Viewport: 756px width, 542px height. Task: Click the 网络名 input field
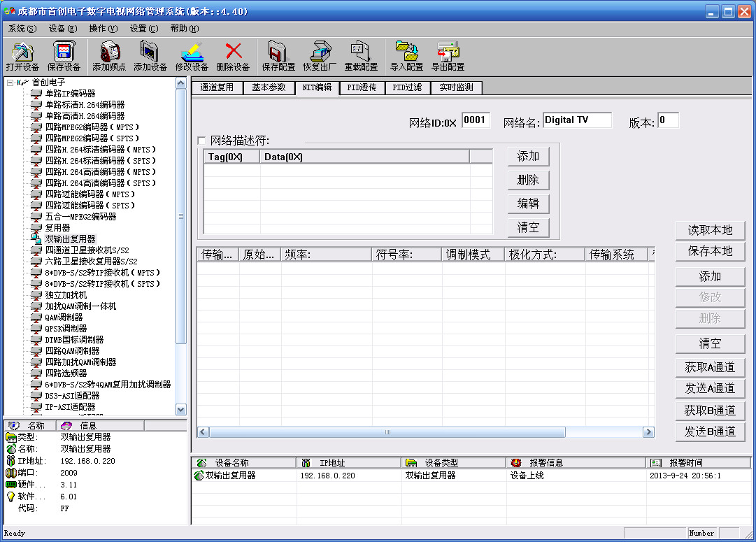[x=577, y=120]
